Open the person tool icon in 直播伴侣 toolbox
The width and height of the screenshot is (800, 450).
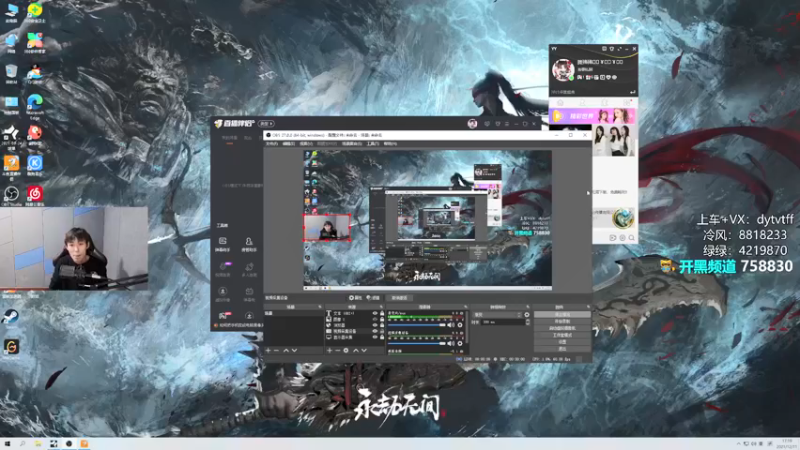(248, 241)
